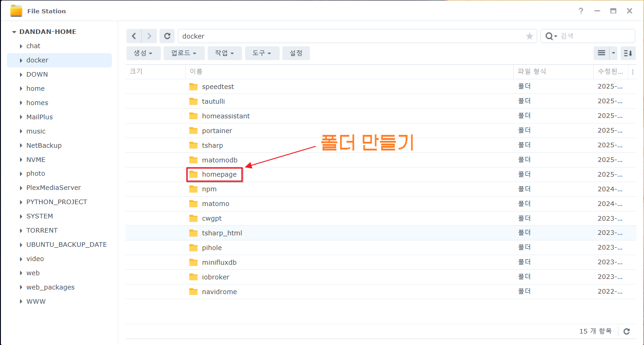Select the matomo folder name
Screen dimensions: 644x345
[215, 204]
